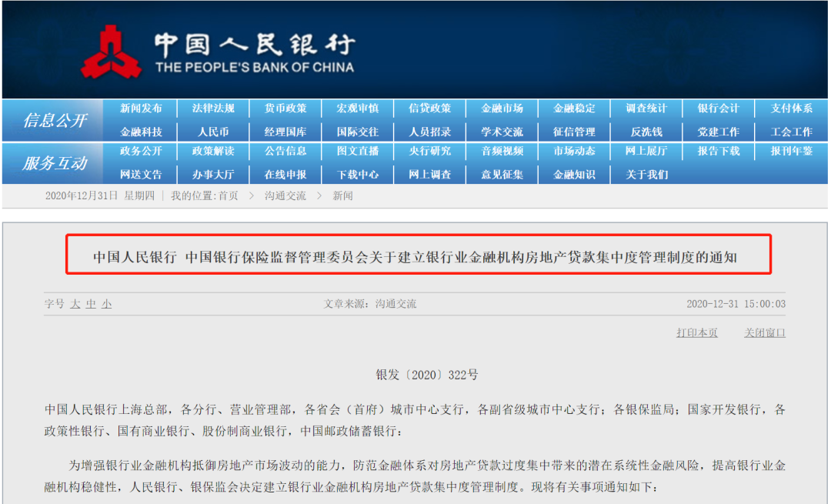The width and height of the screenshot is (831, 504).
Task: Click the 文章来源：沟通交流 text
Action: (x=370, y=304)
